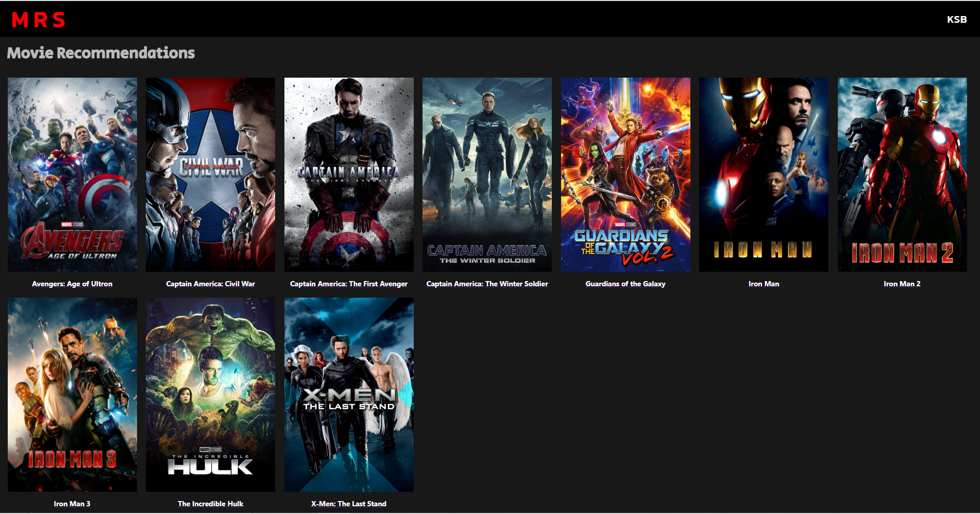This screenshot has width=980, height=514.
Task: Pick the Iron Man 3 poster
Action: click(x=72, y=394)
